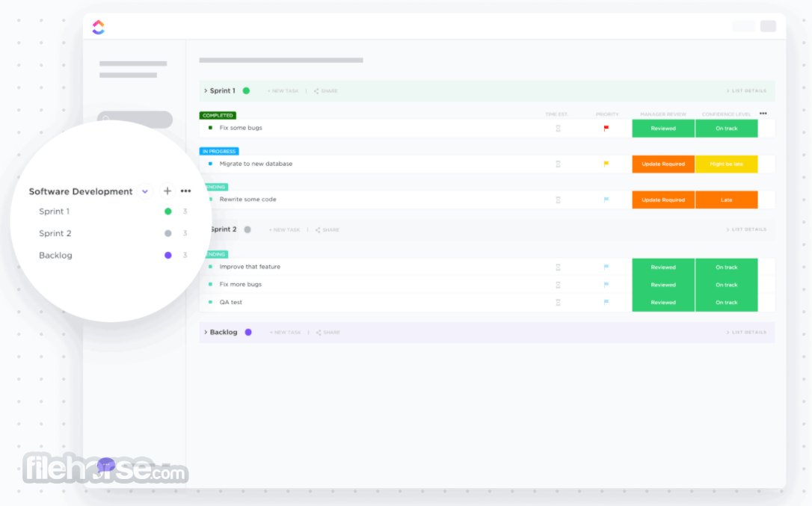This screenshot has height=506, width=812.
Task: Click priority flag for QA test
Action: (x=606, y=302)
